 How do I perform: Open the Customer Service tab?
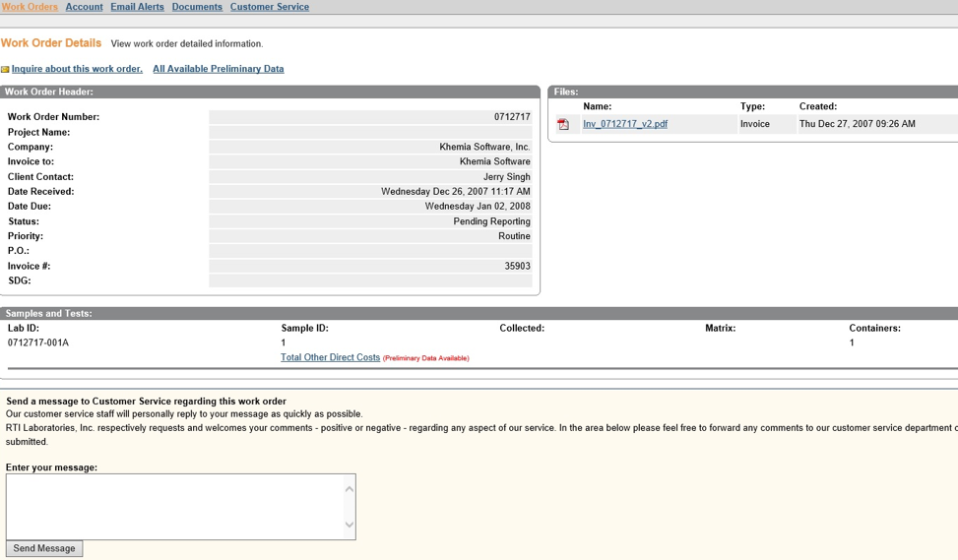point(270,7)
